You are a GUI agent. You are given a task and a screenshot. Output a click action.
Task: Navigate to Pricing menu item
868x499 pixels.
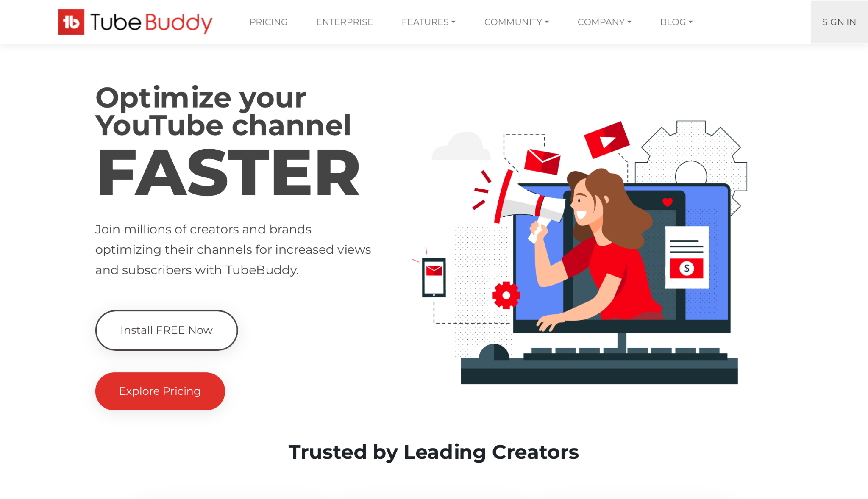point(269,22)
